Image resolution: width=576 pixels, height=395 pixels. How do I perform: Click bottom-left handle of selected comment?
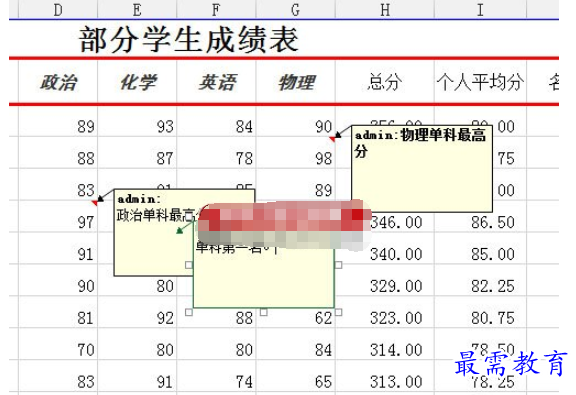click(x=188, y=312)
